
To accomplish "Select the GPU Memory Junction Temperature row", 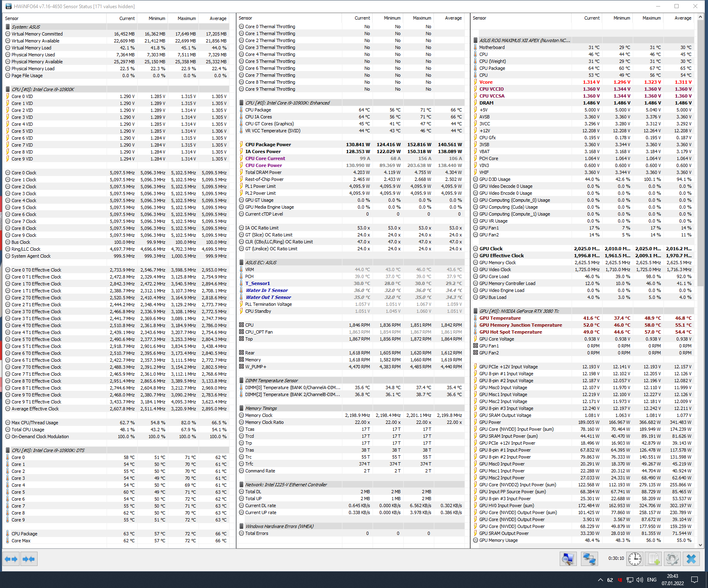I will (x=583, y=325).
